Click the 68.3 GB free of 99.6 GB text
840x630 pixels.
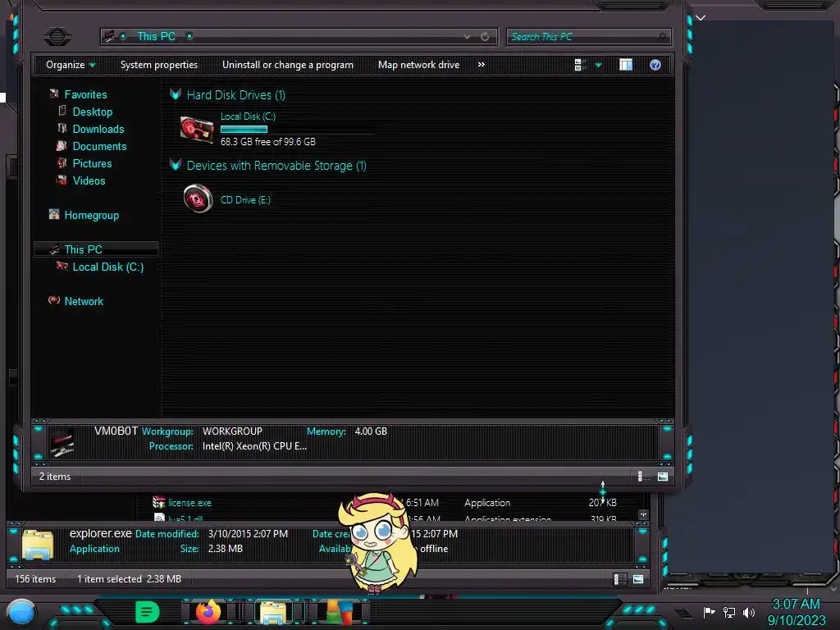[268, 141]
